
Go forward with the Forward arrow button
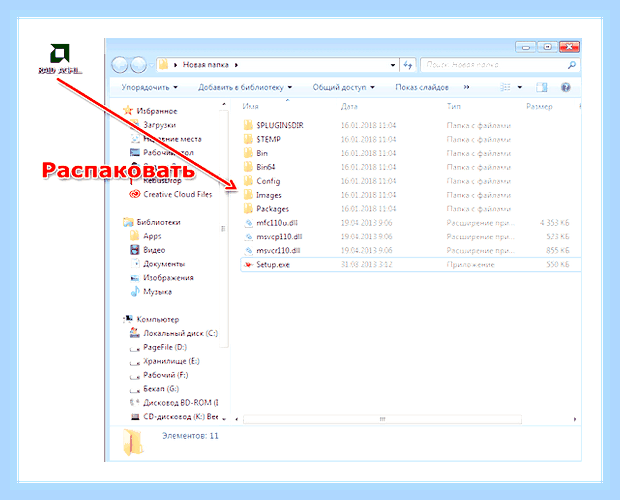(x=138, y=65)
